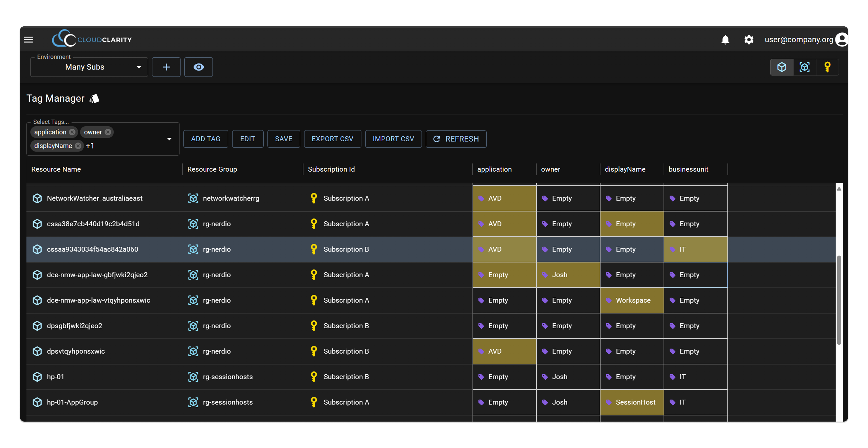Toggle the eye visibility button
Viewport: 868px width, 448px height.
(x=198, y=67)
